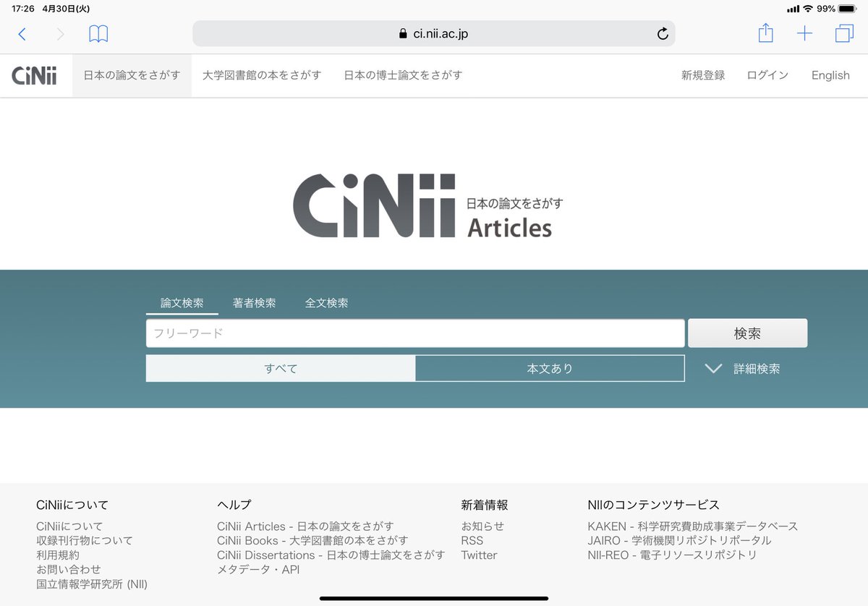Screen dimensions: 868x606
Task: Select the すべて filter option
Action: pyautogui.click(x=281, y=368)
